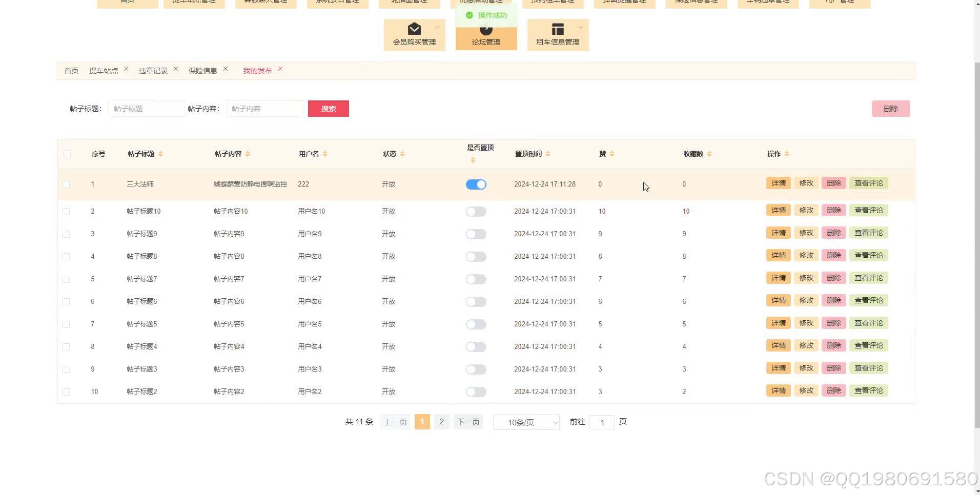Click the 搜索 search button
The height and width of the screenshot is (495, 980).
328,108
